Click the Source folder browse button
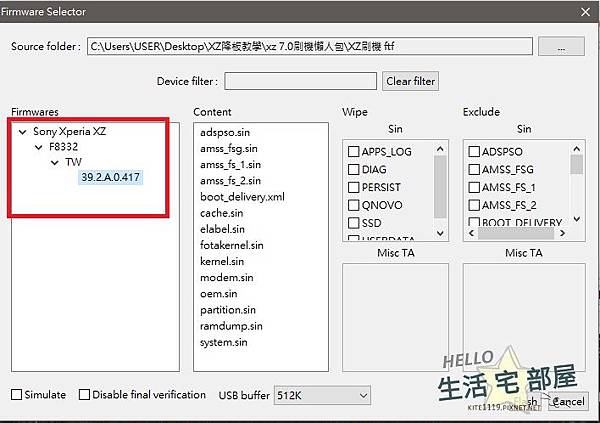This screenshot has width=600, height=423. click(561, 47)
